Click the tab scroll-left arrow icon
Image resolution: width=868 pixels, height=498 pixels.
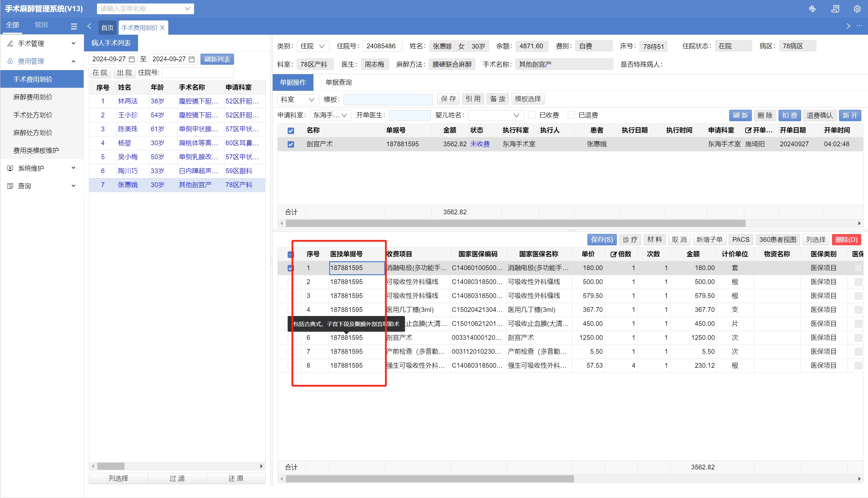89,26
